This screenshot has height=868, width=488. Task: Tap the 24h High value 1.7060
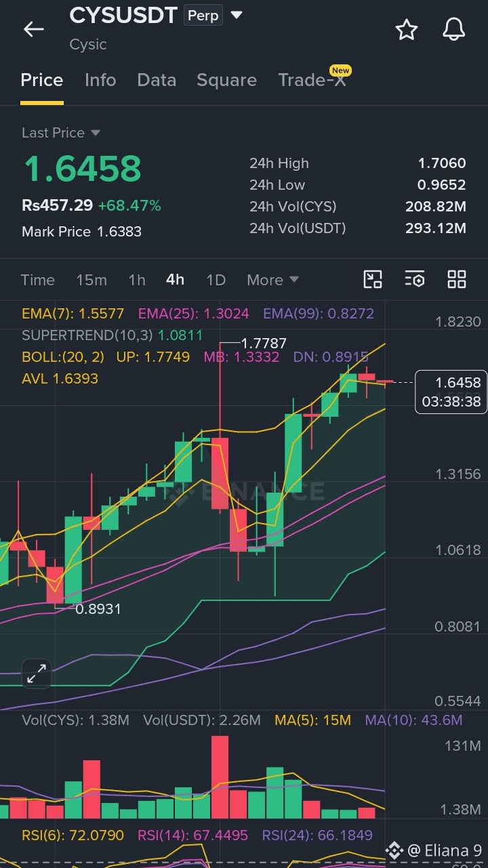click(x=442, y=163)
